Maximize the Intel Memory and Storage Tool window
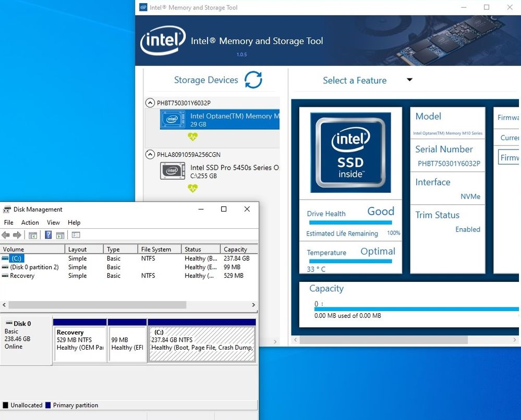Image resolution: width=521 pixels, height=420 pixels. pyautogui.click(x=487, y=7)
